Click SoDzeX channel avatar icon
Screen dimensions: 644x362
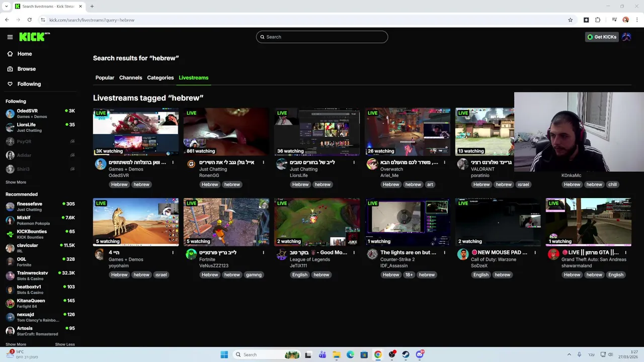[463, 254]
